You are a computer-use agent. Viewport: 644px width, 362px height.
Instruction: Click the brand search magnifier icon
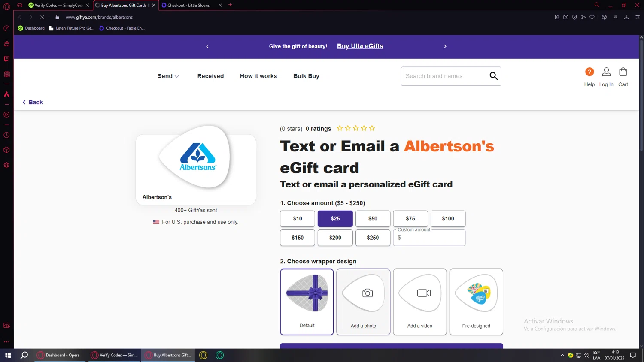click(x=493, y=76)
